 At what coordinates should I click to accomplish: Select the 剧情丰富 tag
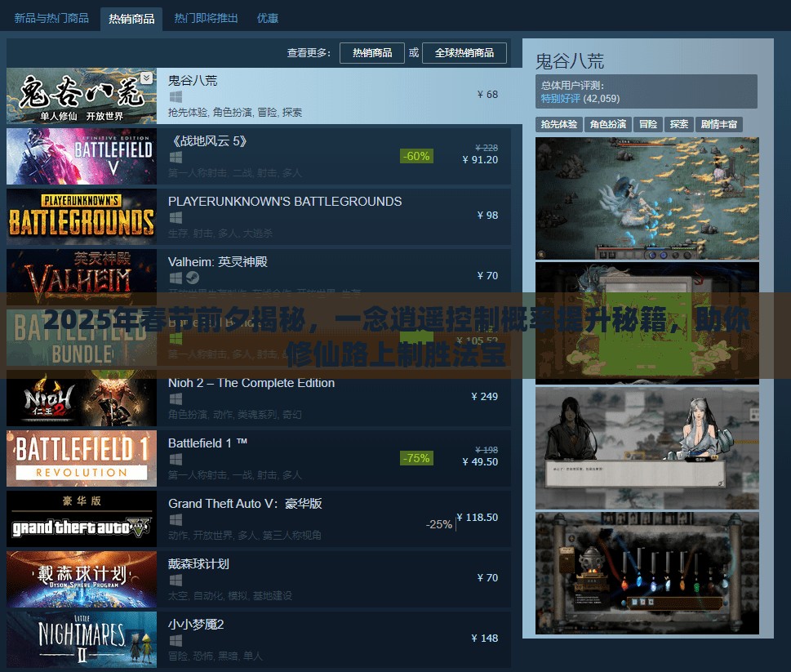tap(718, 124)
